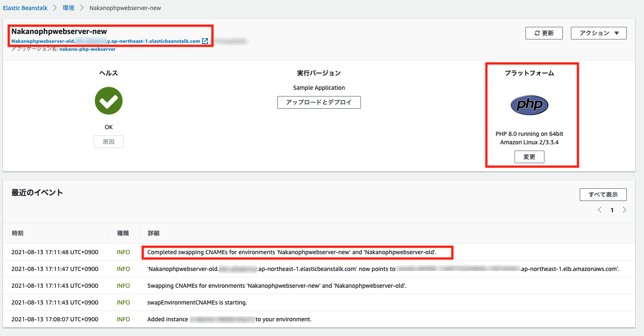
Task: Go to next events page arrow
Action: click(x=624, y=210)
